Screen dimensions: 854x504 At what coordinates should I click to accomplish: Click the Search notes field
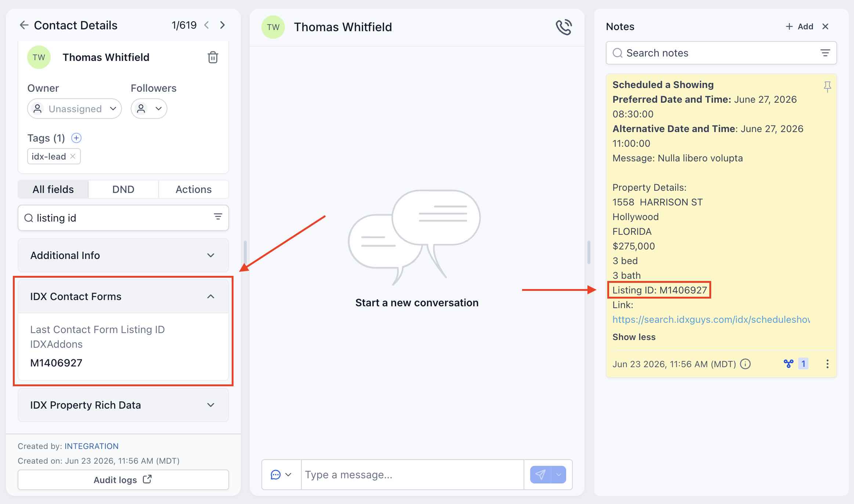coord(721,53)
